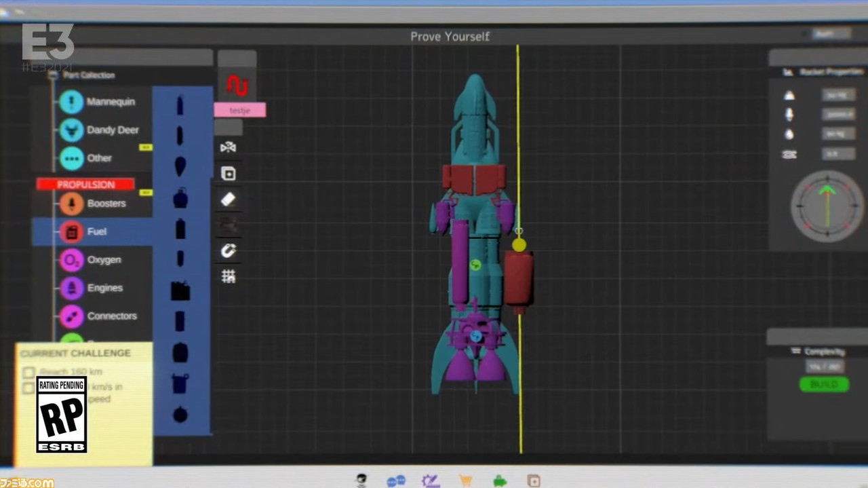The width and height of the screenshot is (868, 488).
Task: Select the Mannequin part category
Action: pyautogui.click(x=98, y=102)
